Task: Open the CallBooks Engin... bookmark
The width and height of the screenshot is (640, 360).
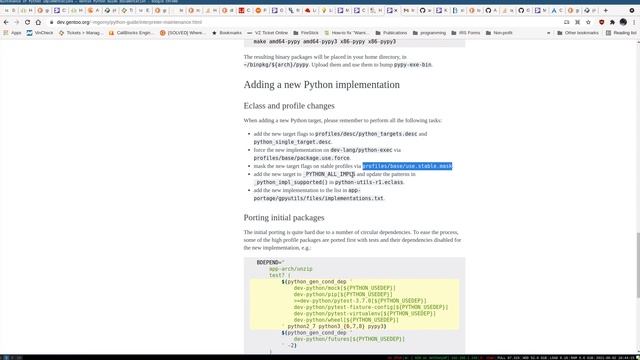Action: point(132,33)
